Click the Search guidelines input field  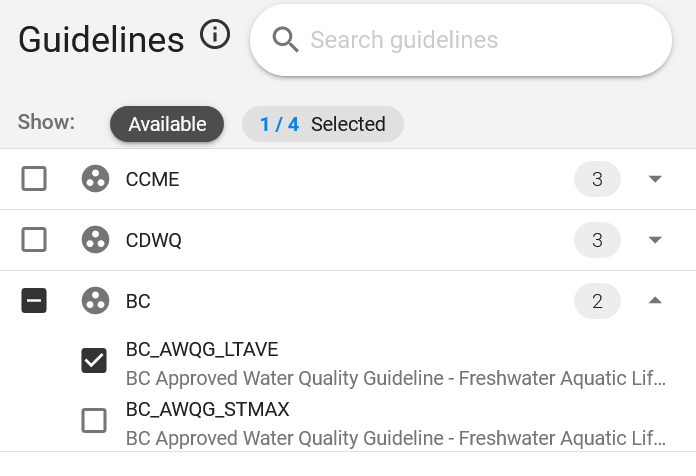[461, 40]
